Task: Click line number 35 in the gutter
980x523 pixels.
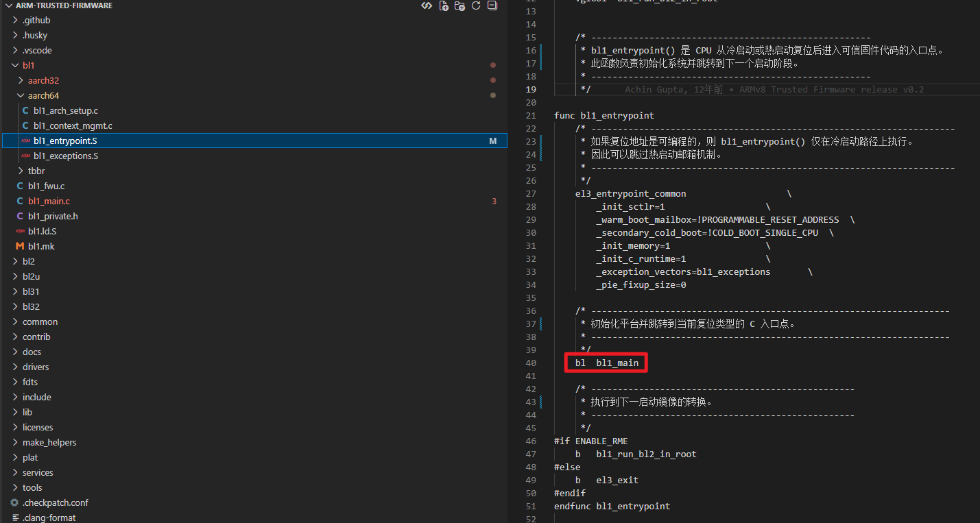Action: [531, 298]
